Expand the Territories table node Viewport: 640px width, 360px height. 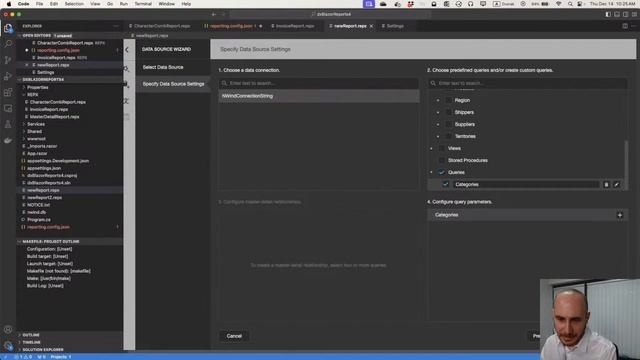(x=438, y=136)
